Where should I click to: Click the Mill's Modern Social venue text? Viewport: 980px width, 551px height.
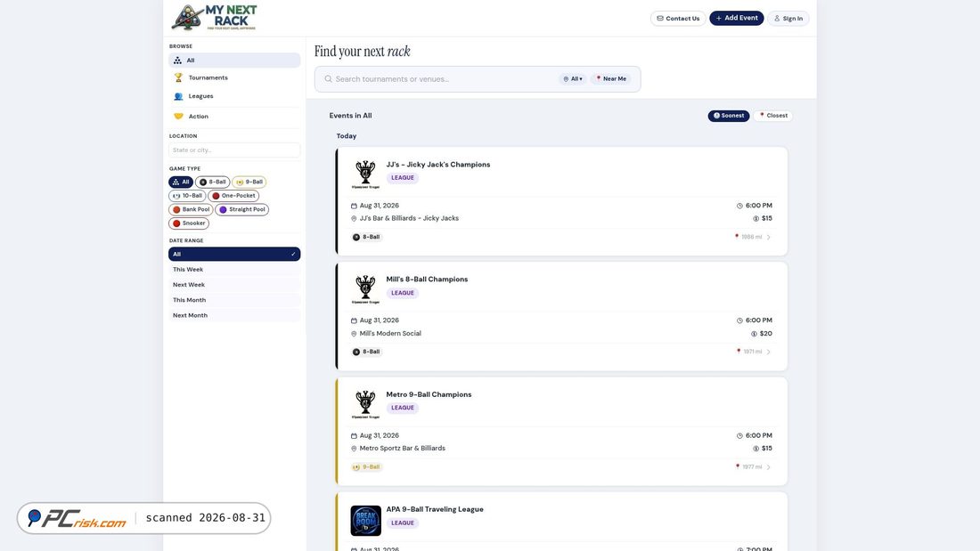tap(390, 334)
